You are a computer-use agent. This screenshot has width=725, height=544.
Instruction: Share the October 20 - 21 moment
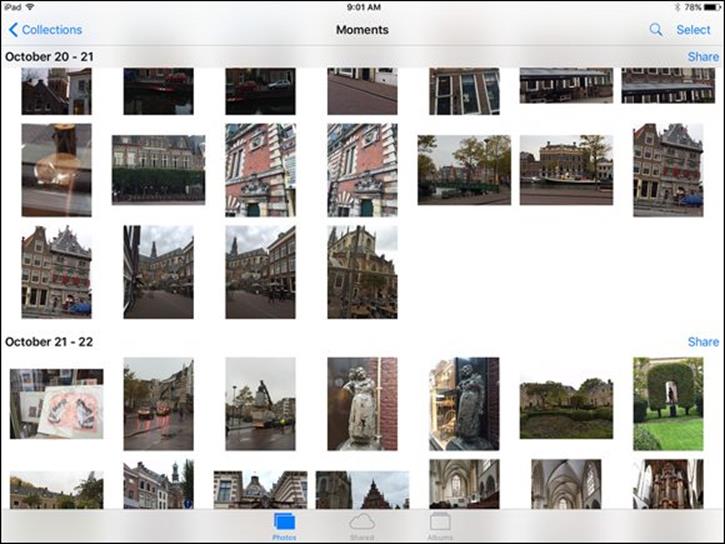(703, 57)
